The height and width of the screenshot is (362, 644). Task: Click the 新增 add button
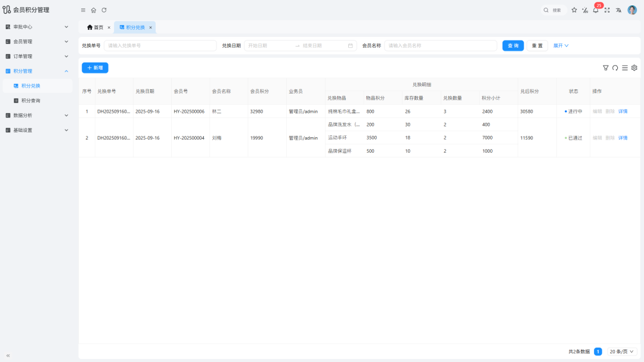click(x=95, y=68)
